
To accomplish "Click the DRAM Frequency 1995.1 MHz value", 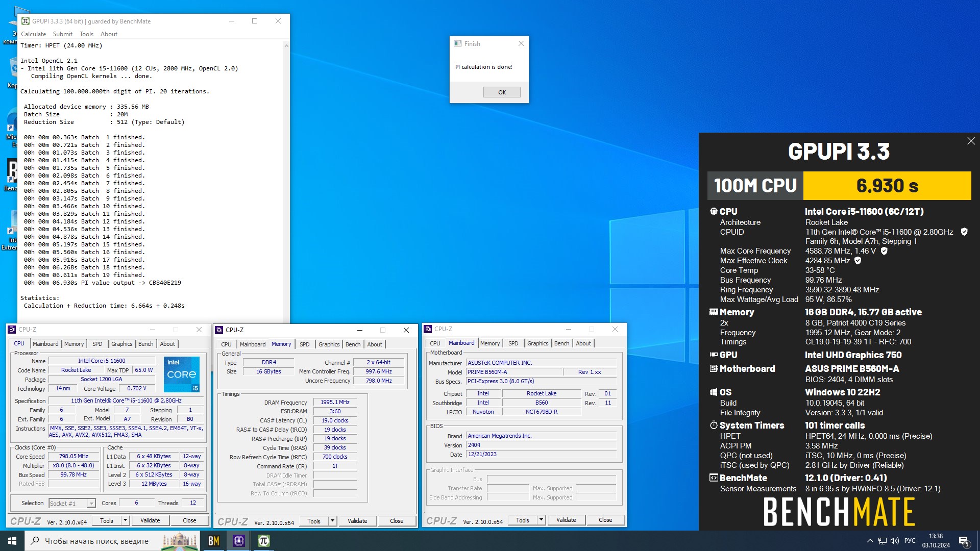I will (x=335, y=403).
